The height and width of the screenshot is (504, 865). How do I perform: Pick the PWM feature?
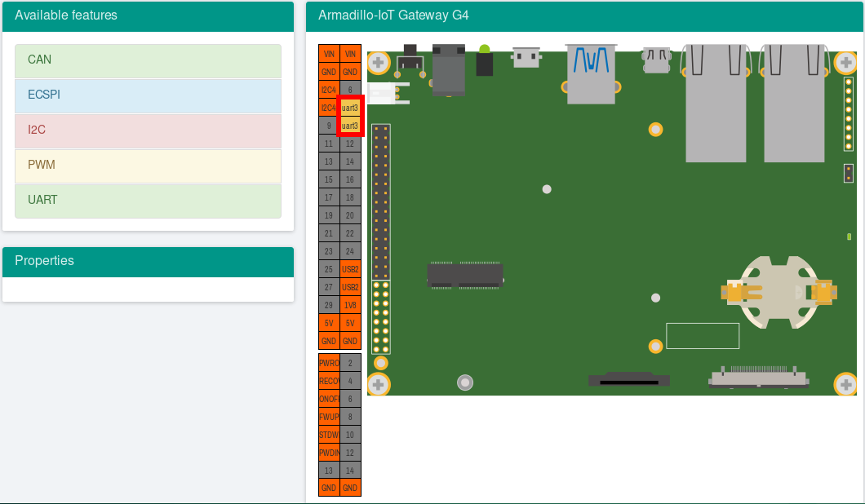tap(148, 166)
